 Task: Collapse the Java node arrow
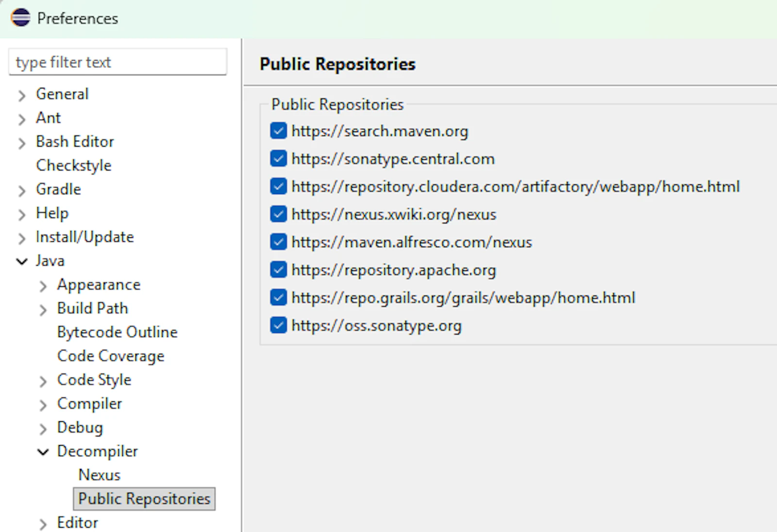pyautogui.click(x=21, y=262)
